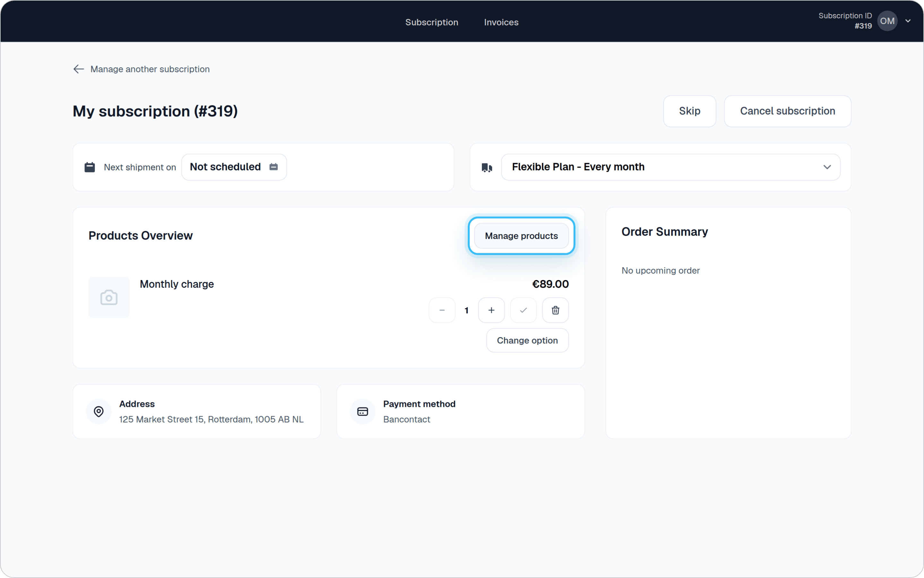Image resolution: width=924 pixels, height=578 pixels.
Task: Delete Monthly charge with trash icon
Action: [x=555, y=310]
